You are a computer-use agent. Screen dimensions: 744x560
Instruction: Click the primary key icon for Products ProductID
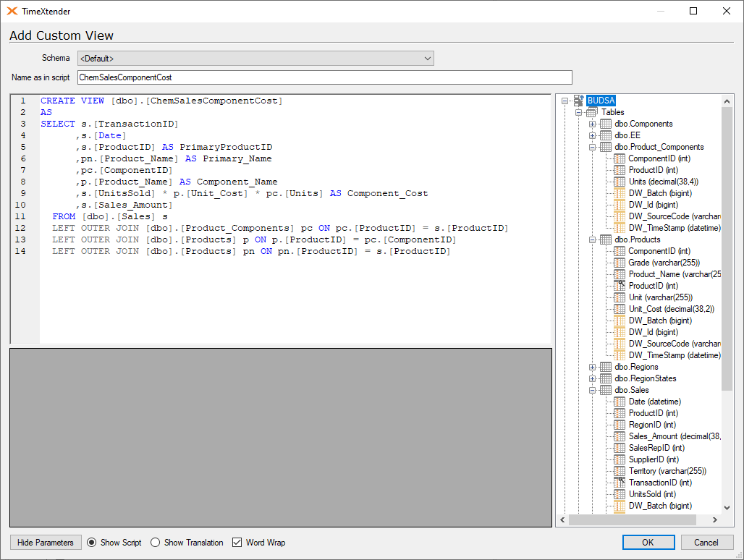click(620, 286)
